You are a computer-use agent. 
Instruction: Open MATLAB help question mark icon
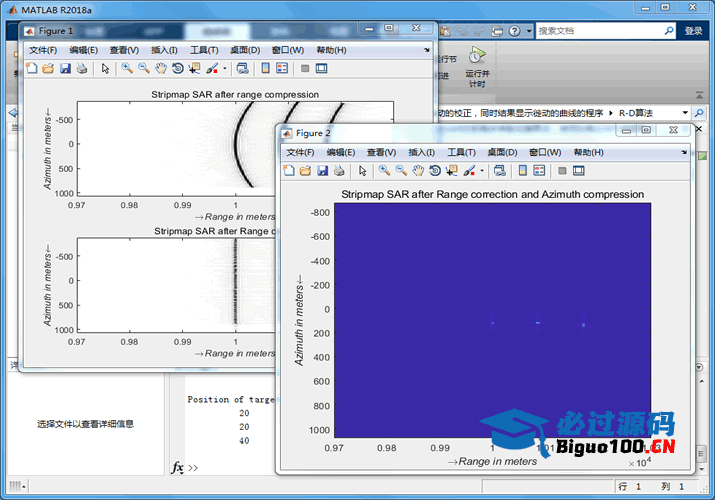pos(515,31)
